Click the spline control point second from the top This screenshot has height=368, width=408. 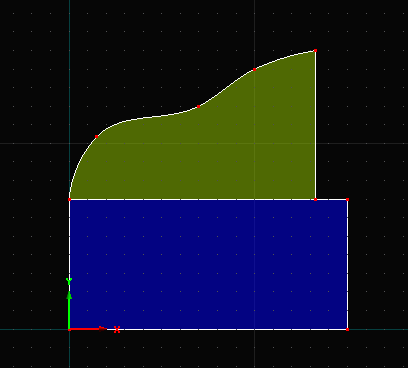254,69
